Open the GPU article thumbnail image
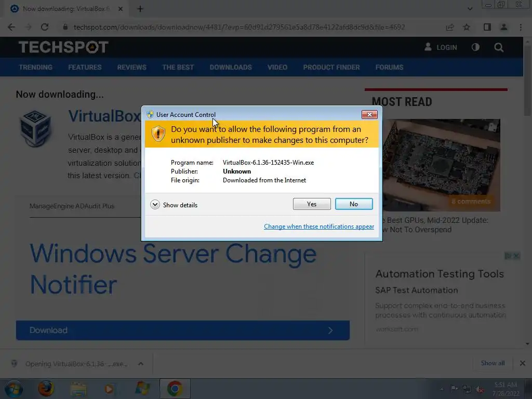The width and height of the screenshot is (532, 399). [x=441, y=165]
